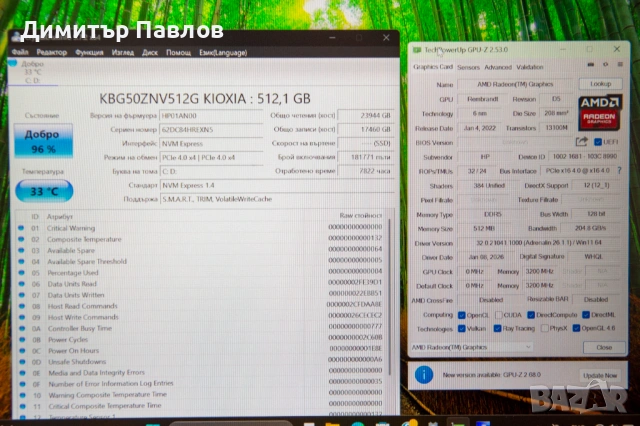Click status dot for Available Spare Threshold row
Screen dimensions: 640x426
pyautogui.click(x=21, y=262)
